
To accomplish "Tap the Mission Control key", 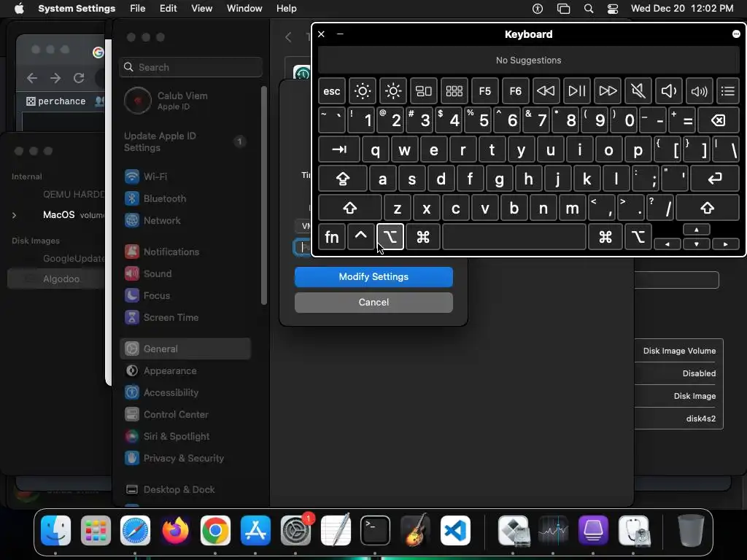I will pyautogui.click(x=424, y=91).
